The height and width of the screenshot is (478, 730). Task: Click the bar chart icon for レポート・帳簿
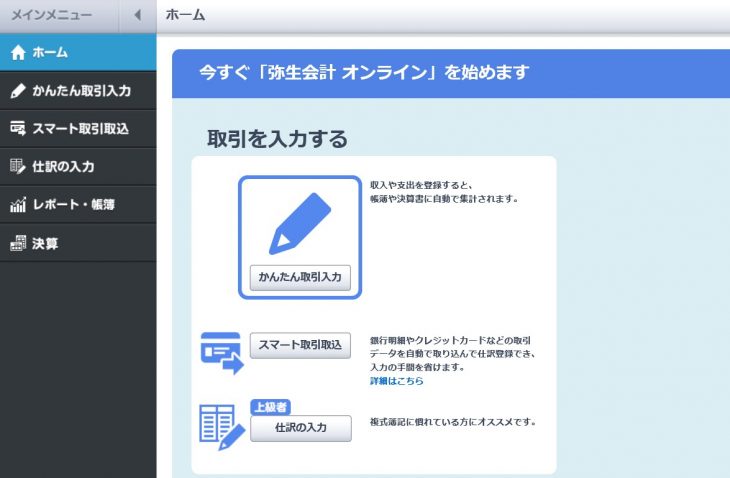17,205
